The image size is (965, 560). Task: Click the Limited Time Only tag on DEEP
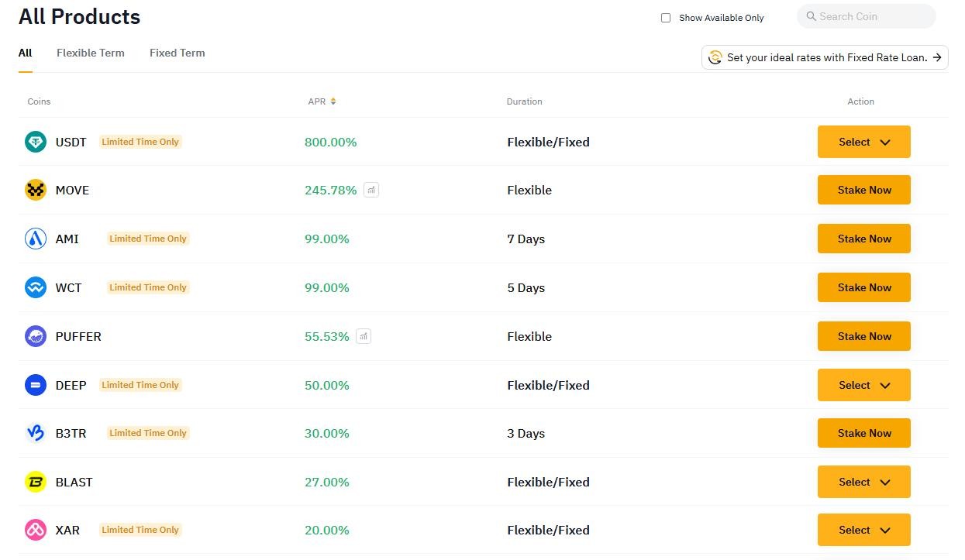(x=140, y=385)
